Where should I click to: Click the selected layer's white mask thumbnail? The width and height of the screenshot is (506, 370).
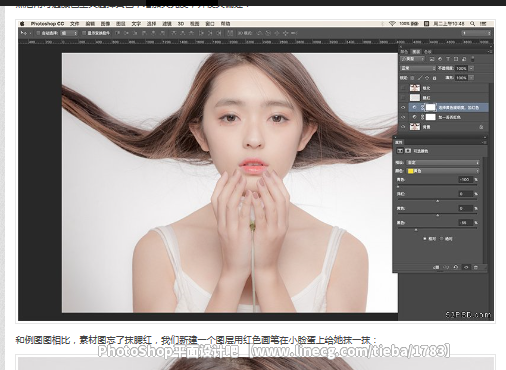430,107
